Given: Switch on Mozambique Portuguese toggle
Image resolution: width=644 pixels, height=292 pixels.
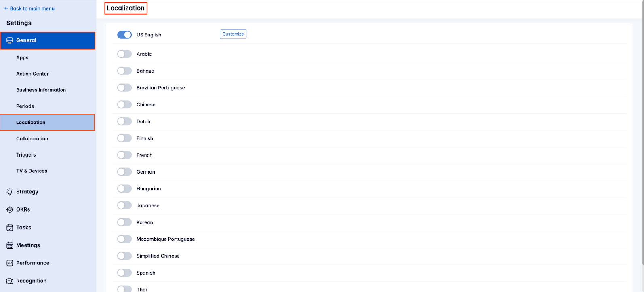Looking at the screenshot, I should (x=124, y=239).
